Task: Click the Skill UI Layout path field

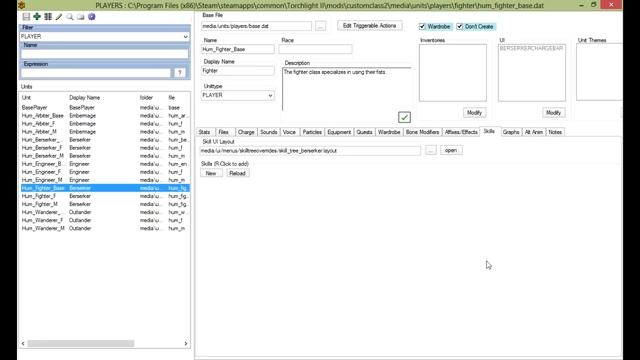Action: pyautogui.click(x=310, y=151)
